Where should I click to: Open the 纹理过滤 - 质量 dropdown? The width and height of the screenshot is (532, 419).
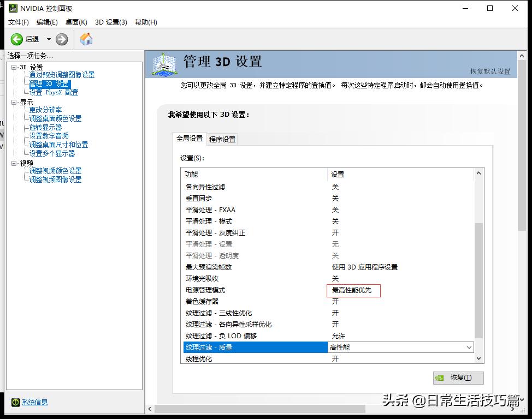click(x=469, y=347)
